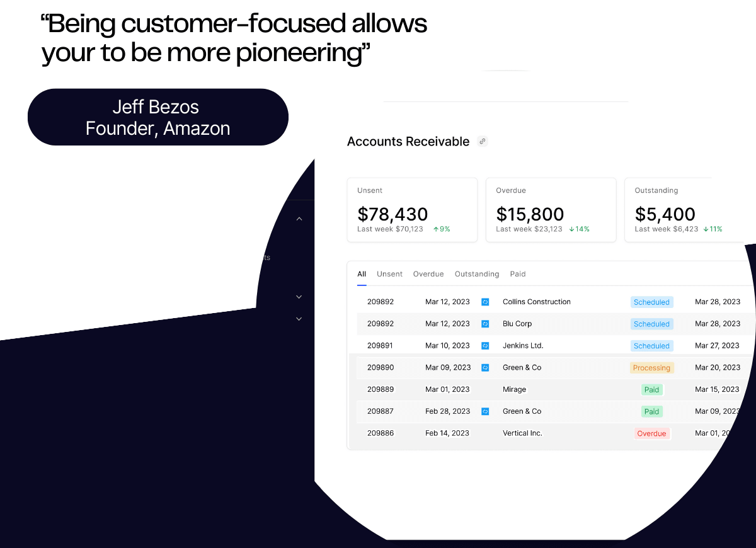This screenshot has width=756, height=548.
Task: Click the Overdue badge for Vertical Inc.
Action: (651, 433)
